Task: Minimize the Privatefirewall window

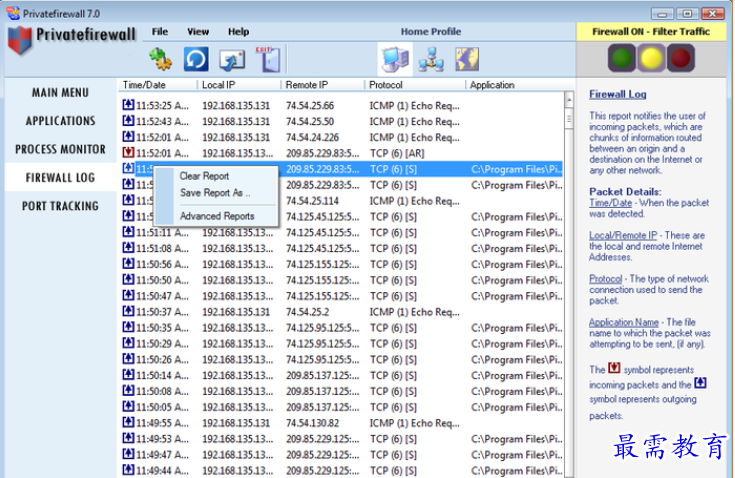Action: point(662,14)
